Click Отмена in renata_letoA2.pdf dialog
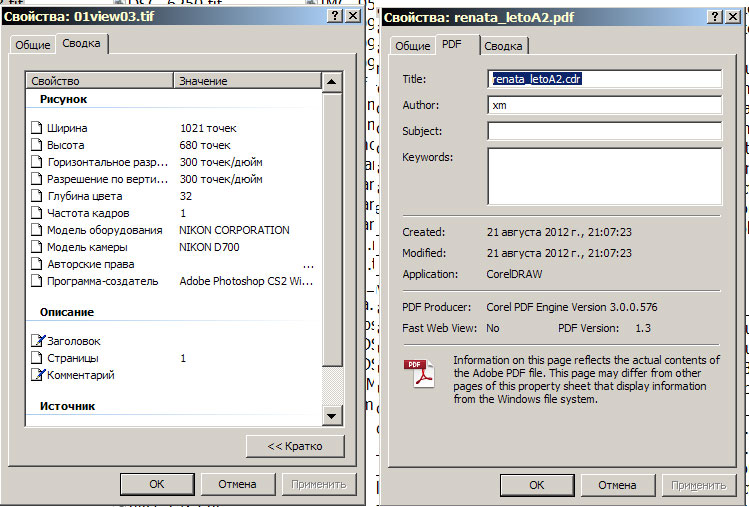Image resolution: width=749 pixels, height=507 pixels. click(x=617, y=485)
